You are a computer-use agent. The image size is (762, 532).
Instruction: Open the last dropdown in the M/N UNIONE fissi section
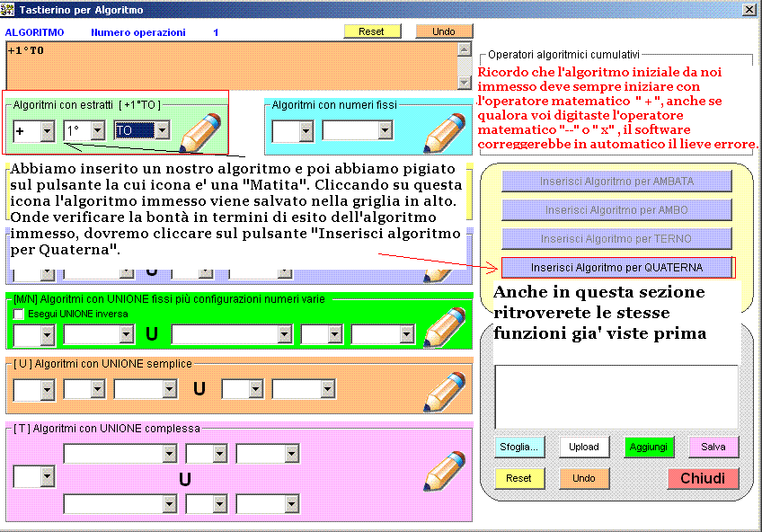click(407, 334)
